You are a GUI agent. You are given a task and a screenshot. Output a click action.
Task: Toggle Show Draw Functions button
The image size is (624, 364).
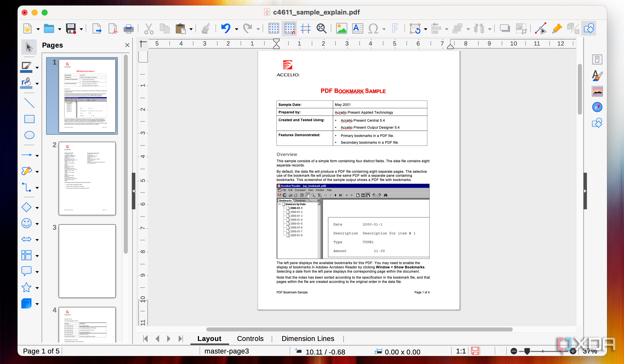(x=589, y=29)
